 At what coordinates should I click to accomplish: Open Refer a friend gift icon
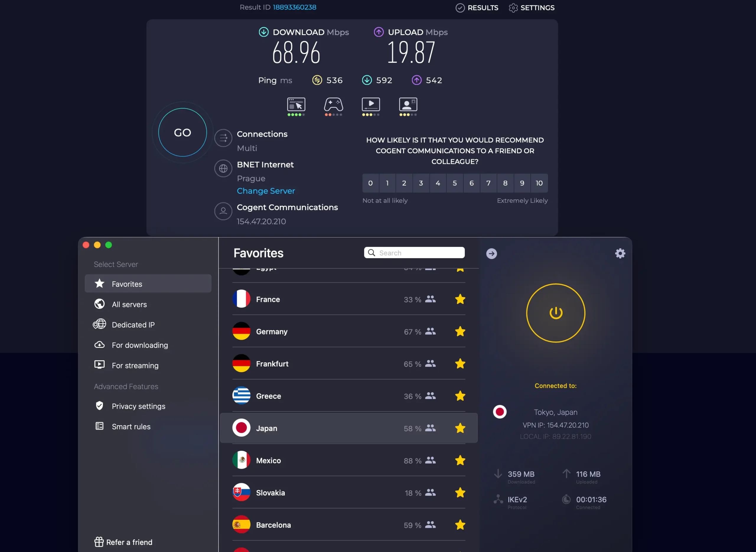[99, 542]
